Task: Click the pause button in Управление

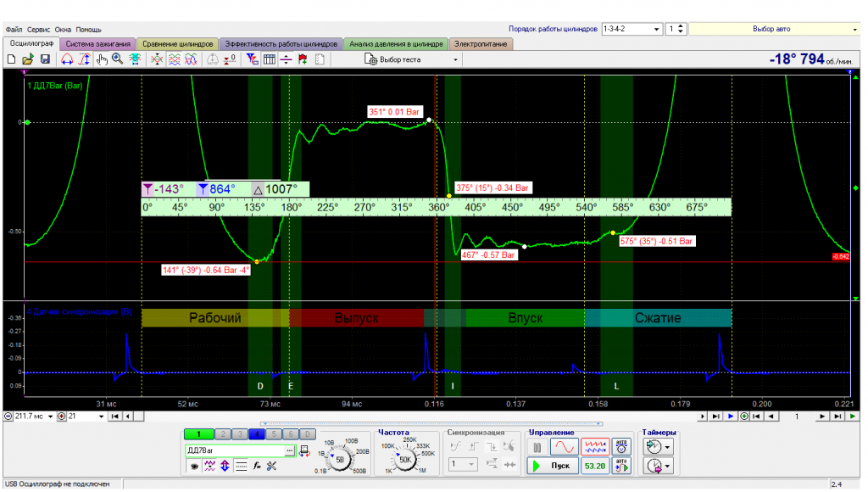Action: pos(537,447)
